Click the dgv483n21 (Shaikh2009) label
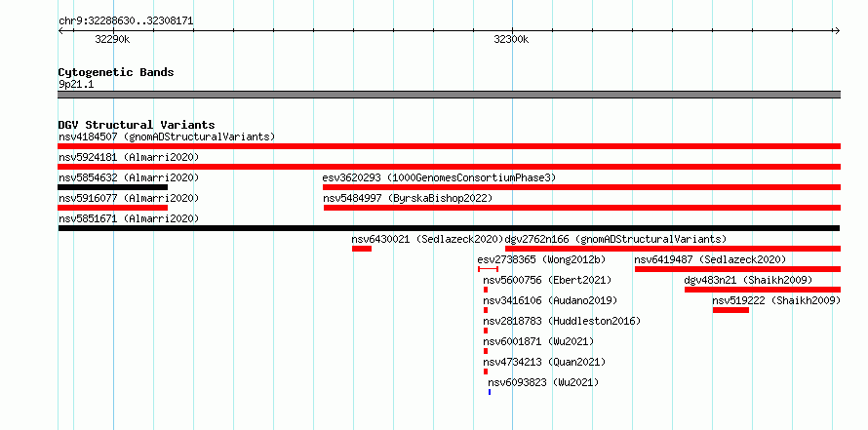Image resolution: width=868 pixels, height=430 pixels. (x=748, y=280)
